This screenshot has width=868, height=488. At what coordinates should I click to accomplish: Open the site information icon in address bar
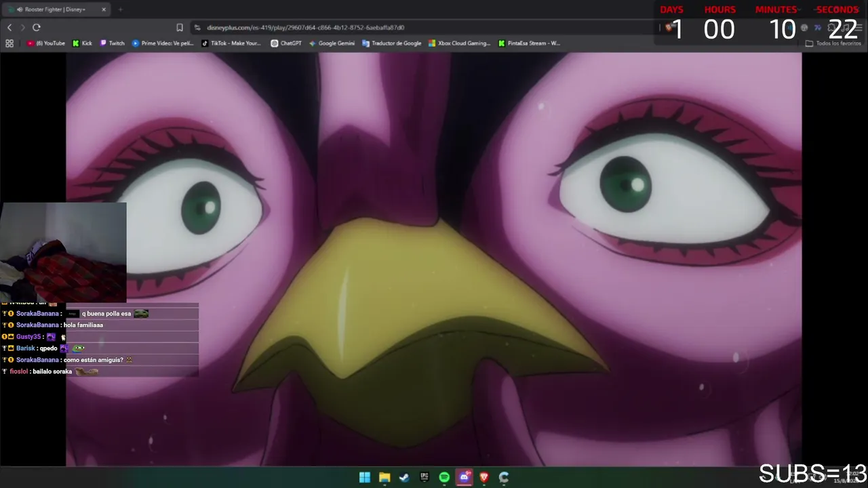tap(197, 27)
